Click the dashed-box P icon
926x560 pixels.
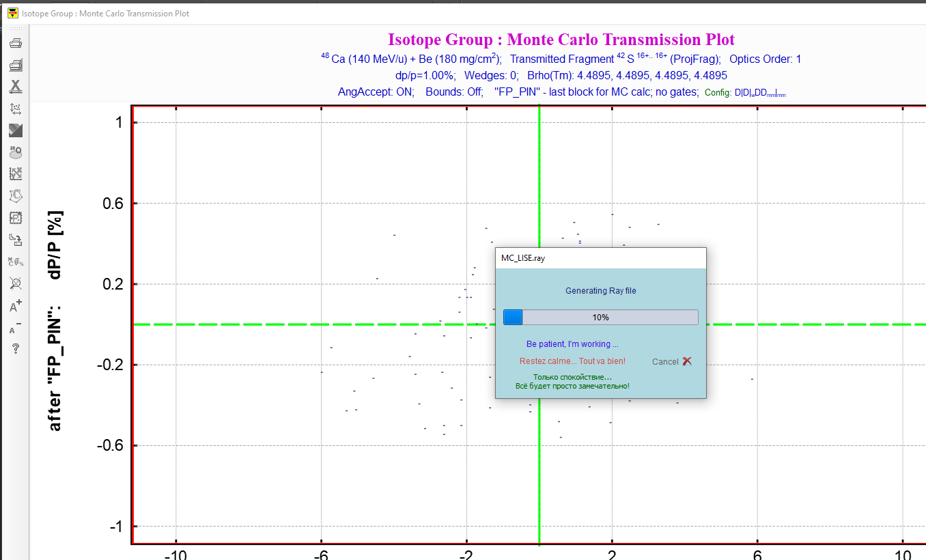pos(15,217)
